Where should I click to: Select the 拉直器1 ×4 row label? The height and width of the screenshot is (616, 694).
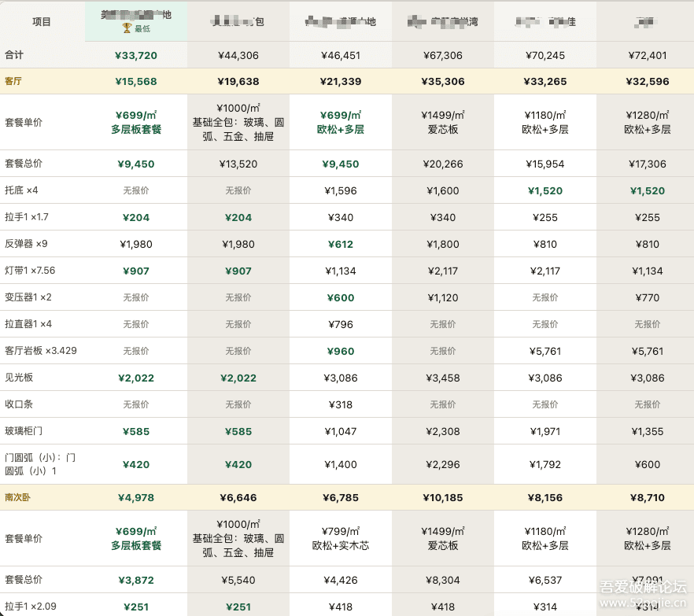[x=28, y=324]
